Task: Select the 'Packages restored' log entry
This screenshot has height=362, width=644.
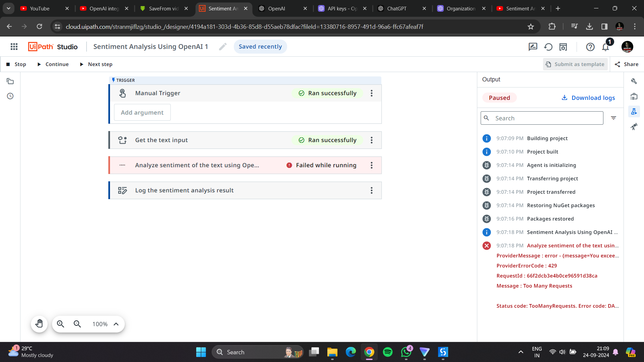Action: 550,219
